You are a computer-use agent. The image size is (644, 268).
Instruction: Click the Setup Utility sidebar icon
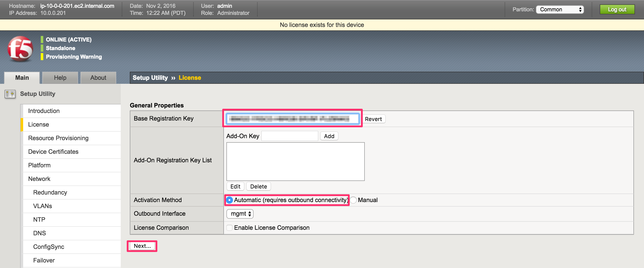point(10,94)
